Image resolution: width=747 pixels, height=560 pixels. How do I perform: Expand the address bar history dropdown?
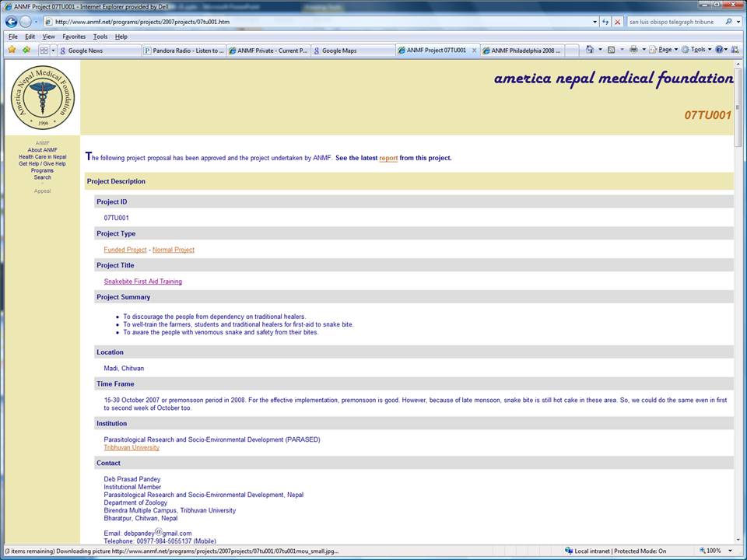(x=594, y=22)
